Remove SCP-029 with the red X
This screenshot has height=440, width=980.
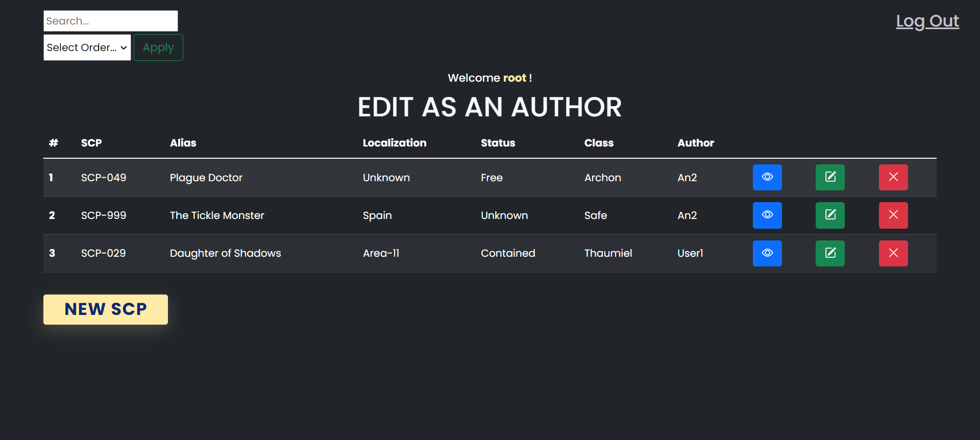pyautogui.click(x=893, y=253)
